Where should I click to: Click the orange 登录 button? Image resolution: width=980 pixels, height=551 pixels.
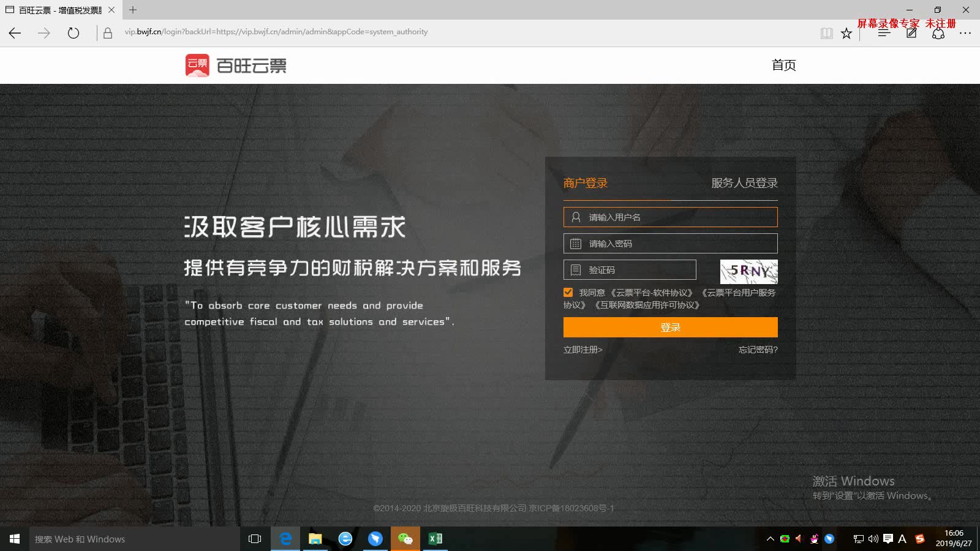click(x=670, y=327)
